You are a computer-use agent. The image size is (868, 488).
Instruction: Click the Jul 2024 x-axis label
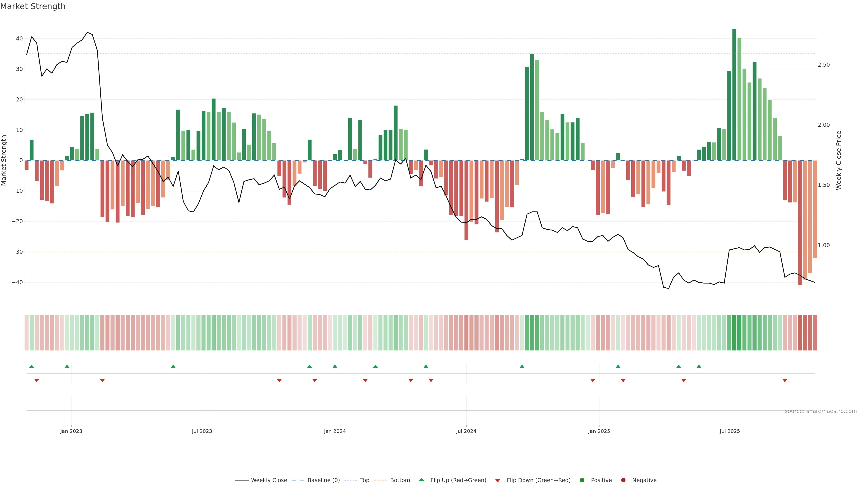[466, 431]
